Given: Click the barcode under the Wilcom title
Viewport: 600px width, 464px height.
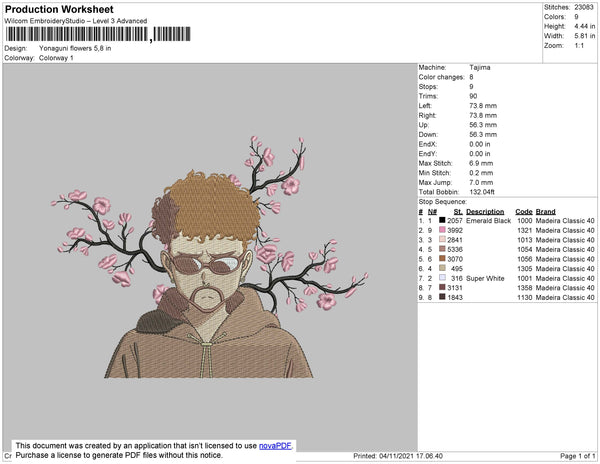Looking at the screenshot, I should point(98,34).
